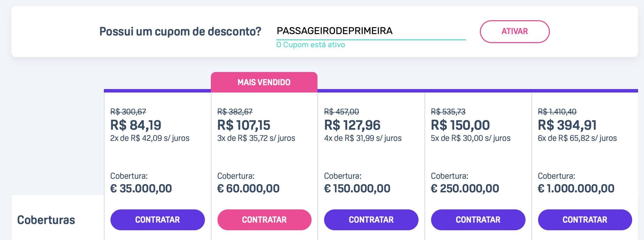
Task: Click the pink CONTRATAR for R$ 107,15 plan
Action: pyautogui.click(x=264, y=220)
